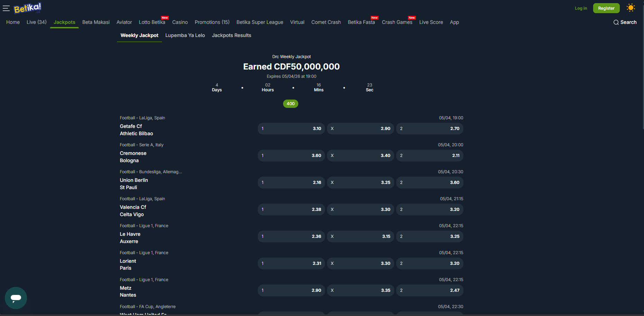644x316 pixels.
Task: View Live Score
Action: point(431,22)
